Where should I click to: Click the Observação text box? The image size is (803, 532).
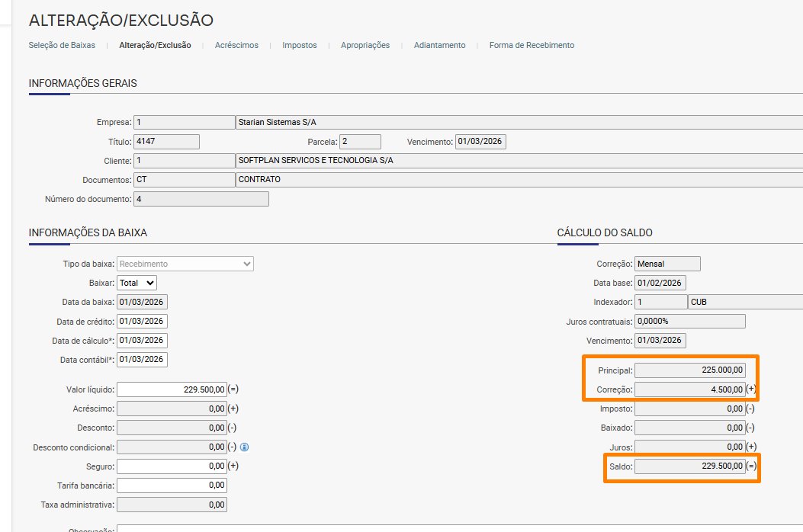coord(460,528)
